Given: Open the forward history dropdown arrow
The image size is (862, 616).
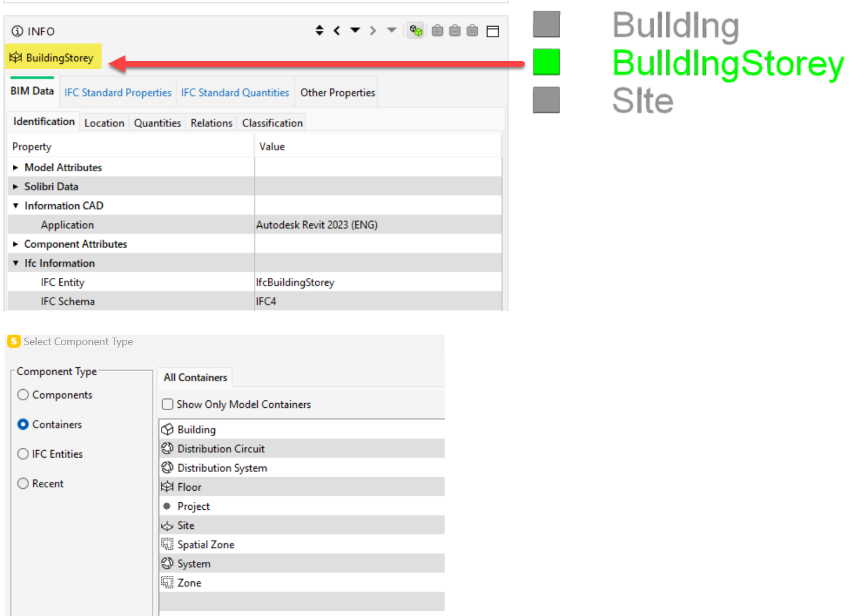Looking at the screenshot, I should coord(392,31).
